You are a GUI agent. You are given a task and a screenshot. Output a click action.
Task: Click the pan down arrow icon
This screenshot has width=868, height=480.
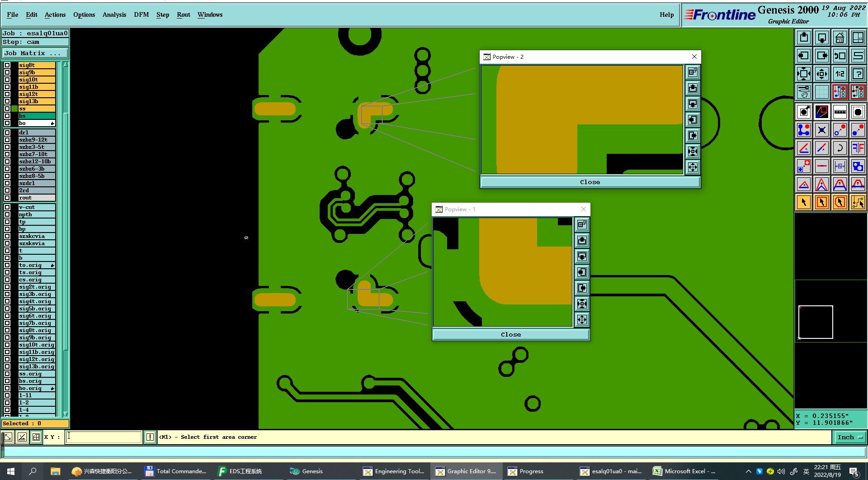coord(822,38)
